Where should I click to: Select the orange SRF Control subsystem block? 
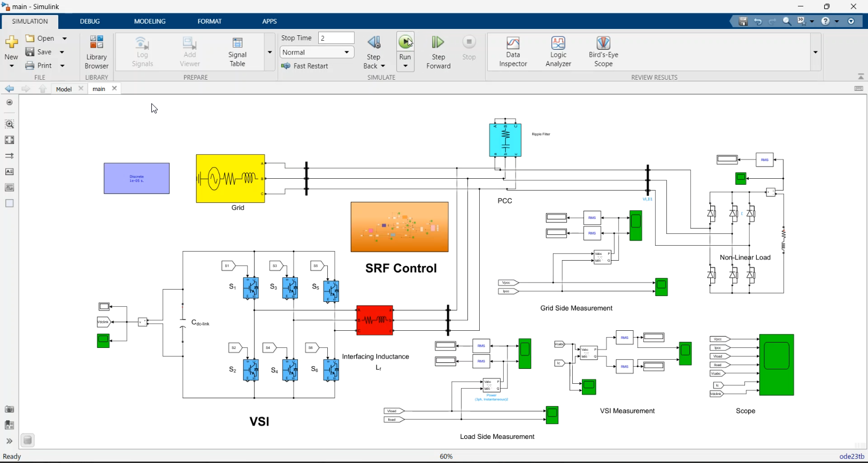[400, 227]
